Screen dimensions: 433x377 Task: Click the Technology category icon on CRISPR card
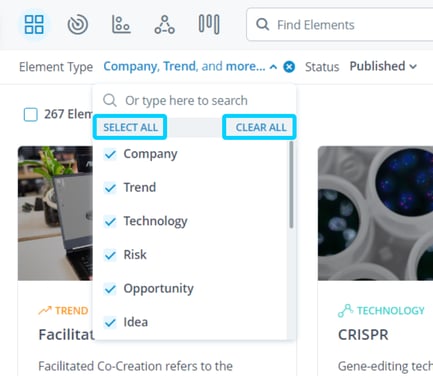pos(345,310)
